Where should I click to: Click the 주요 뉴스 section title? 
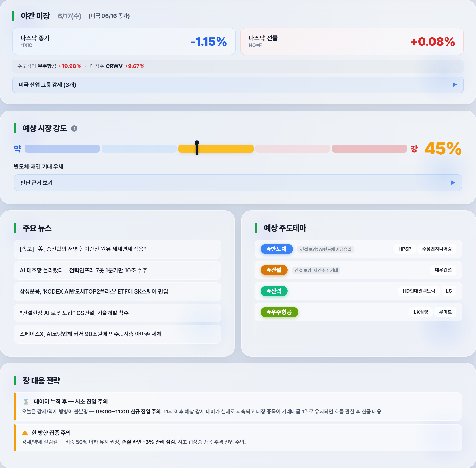pos(37,228)
